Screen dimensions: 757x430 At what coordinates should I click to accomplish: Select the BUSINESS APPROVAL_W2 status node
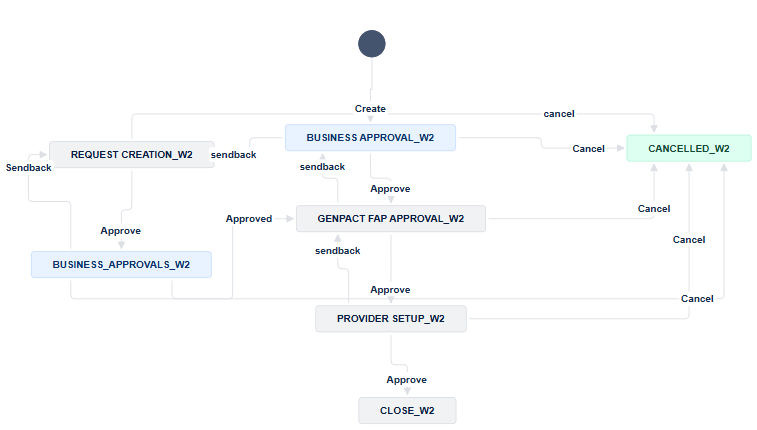(x=370, y=138)
